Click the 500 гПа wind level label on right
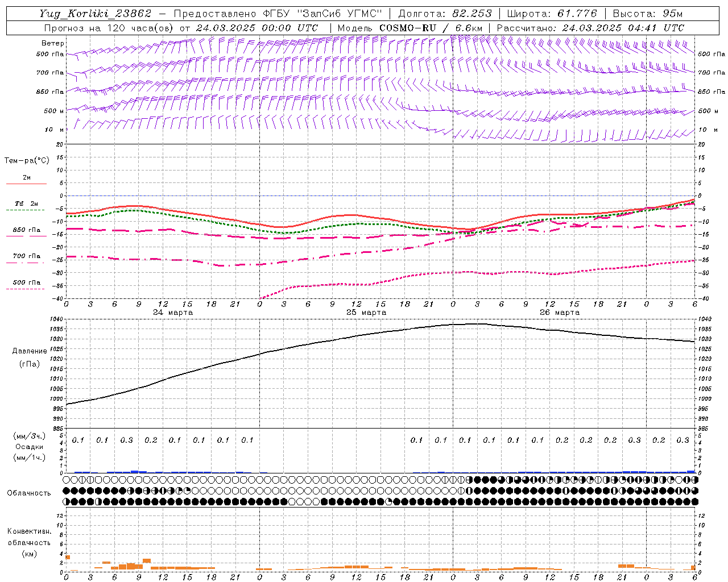Viewport: 728px width, 582px height. tap(712, 54)
